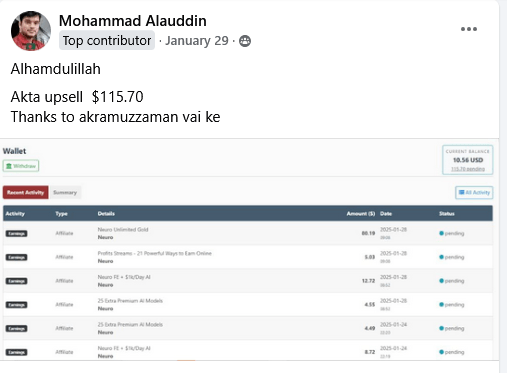Screen dimensions: 507x373
Task: Click the Withdraw button in Wallet
Action: point(21,166)
